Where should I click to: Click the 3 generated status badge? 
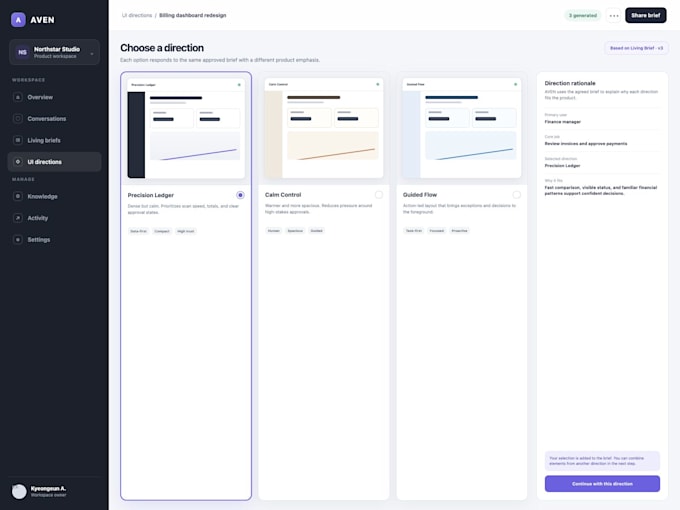[583, 16]
